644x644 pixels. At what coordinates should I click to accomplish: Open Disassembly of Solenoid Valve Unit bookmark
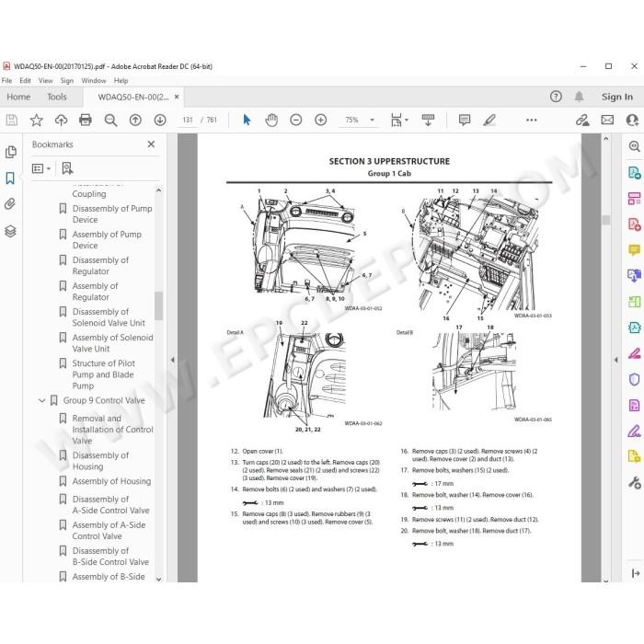[109, 317]
